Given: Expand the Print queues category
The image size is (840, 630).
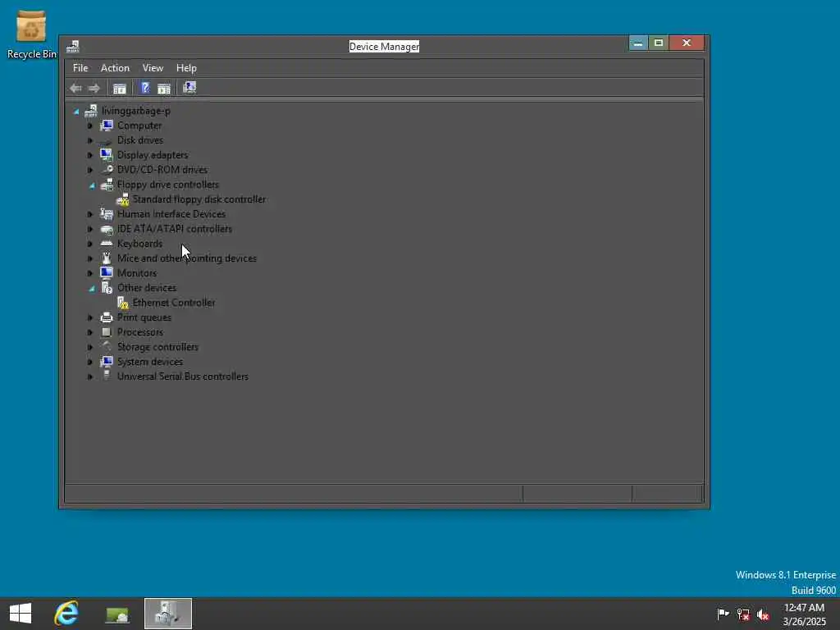Looking at the screenshot, I should coord(90,317).
